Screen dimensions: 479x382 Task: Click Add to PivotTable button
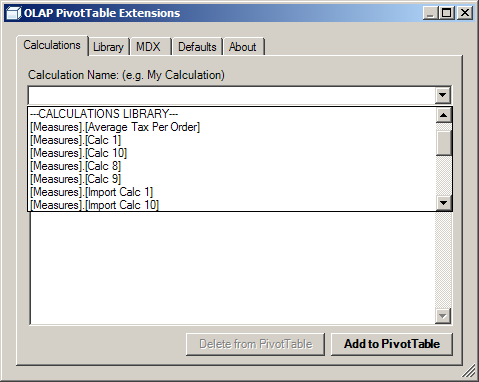tap(392, 344)
